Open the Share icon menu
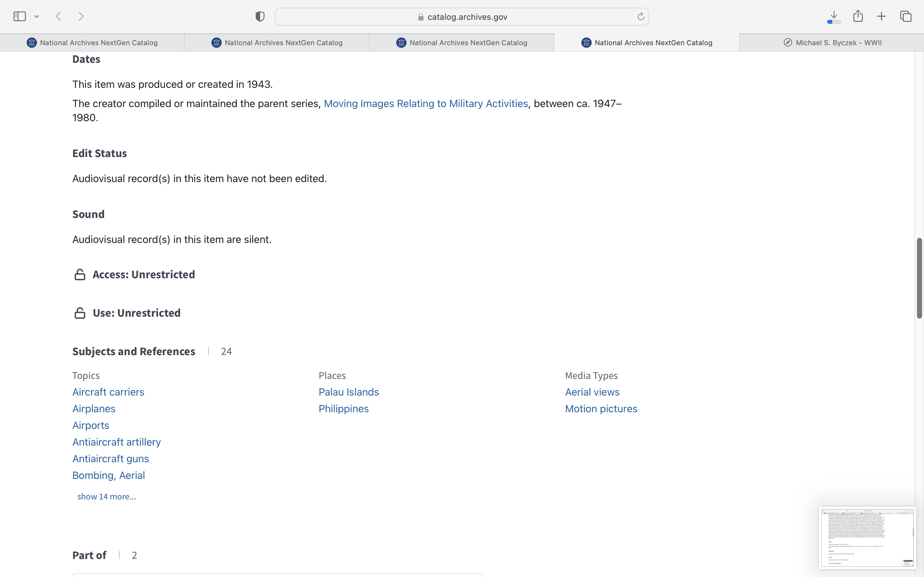The image size is (924, 577). pyautogui.click(x=858, y=16)
